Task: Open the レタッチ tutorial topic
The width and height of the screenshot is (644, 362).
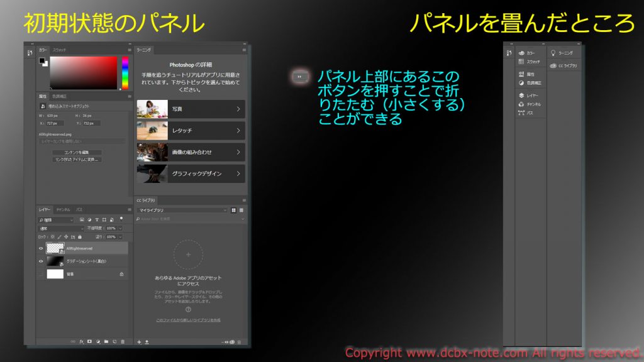Action: pos(191,131)
